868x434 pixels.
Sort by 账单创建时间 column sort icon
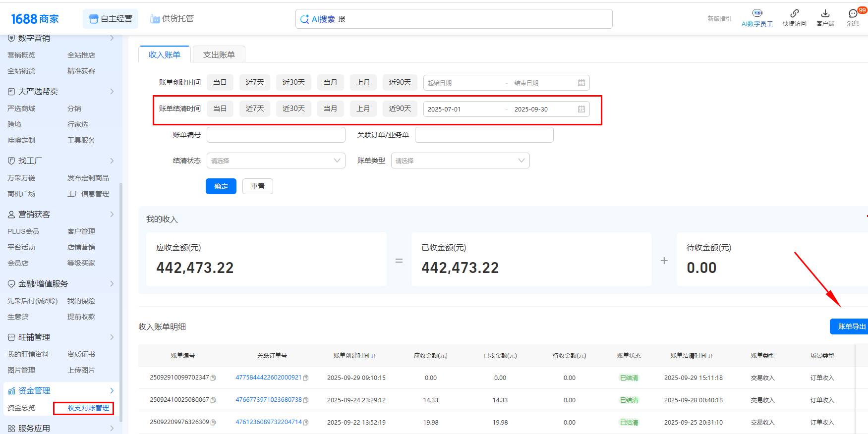373,356
